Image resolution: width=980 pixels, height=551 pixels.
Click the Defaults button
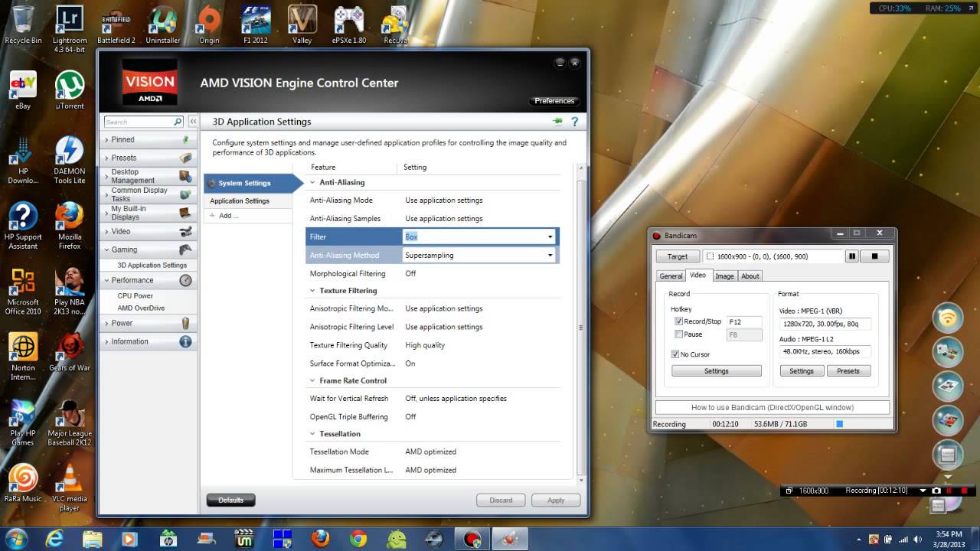point(230,500)
